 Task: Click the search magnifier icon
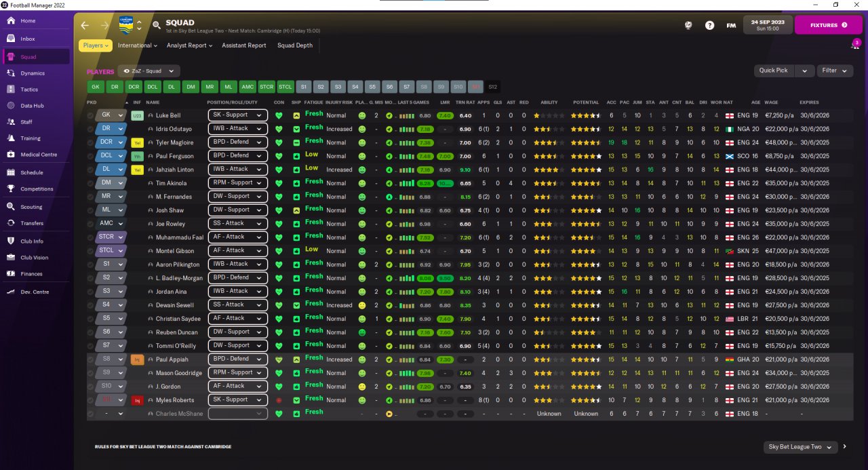pos(157,26)
